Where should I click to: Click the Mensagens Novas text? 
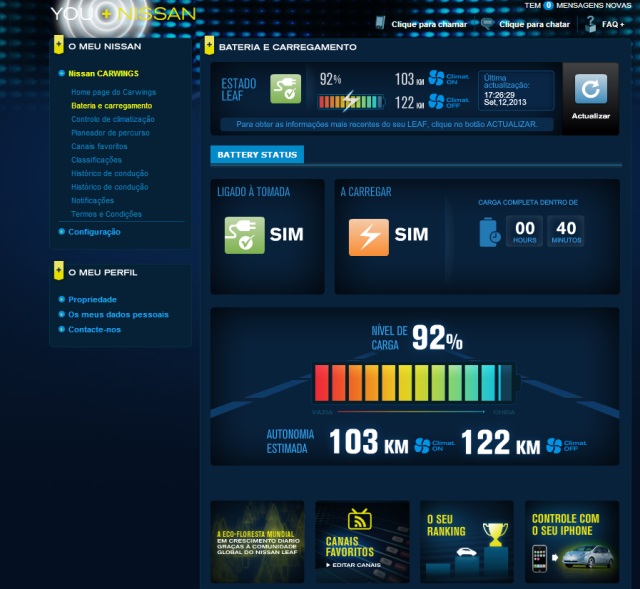(x=593, y=5)
